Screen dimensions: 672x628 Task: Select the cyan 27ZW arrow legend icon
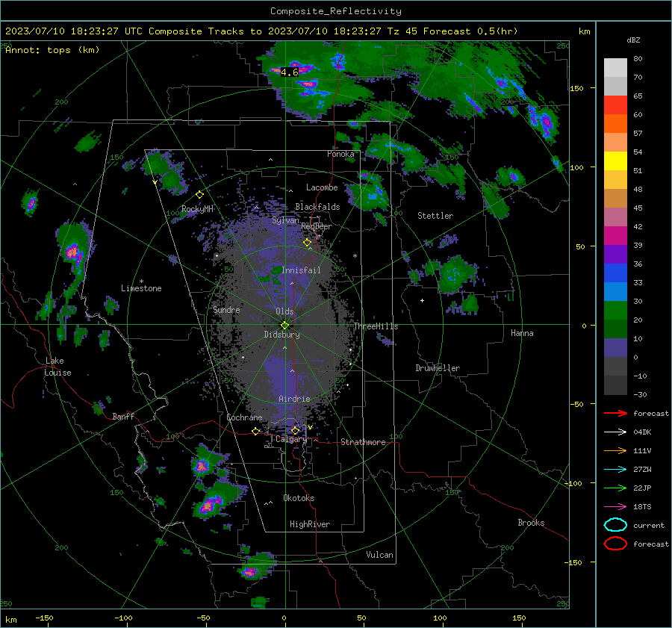coord(615,470)
